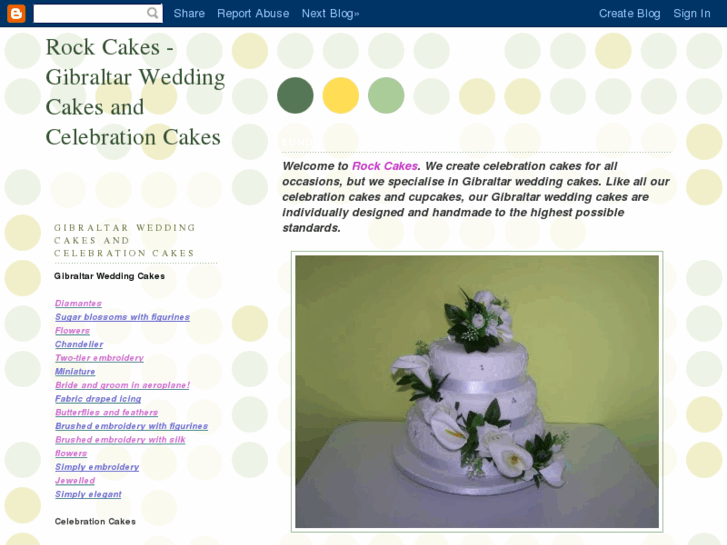Click the wedding cake photo thumbnail

[x=477, y=391]
